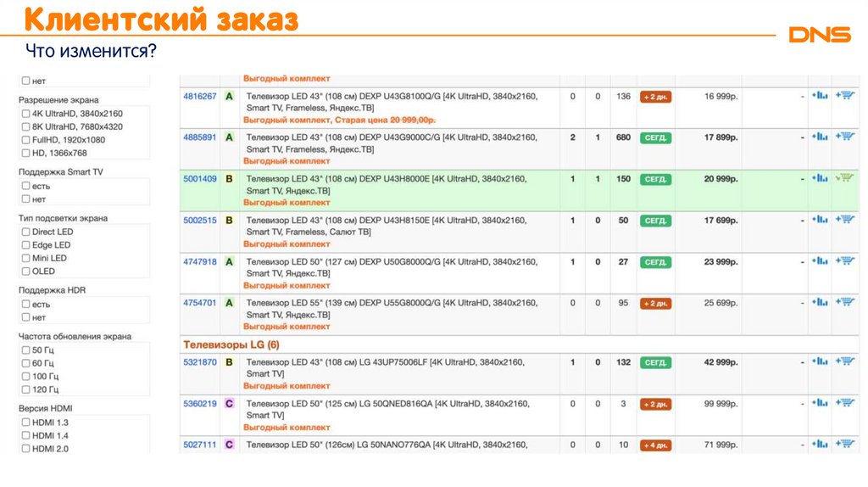Image resolution: width=868 pixels, height=487 pixels.
Task: Click '+4 дн.' badge for LG 50NANO776QA
Action: 655,445
